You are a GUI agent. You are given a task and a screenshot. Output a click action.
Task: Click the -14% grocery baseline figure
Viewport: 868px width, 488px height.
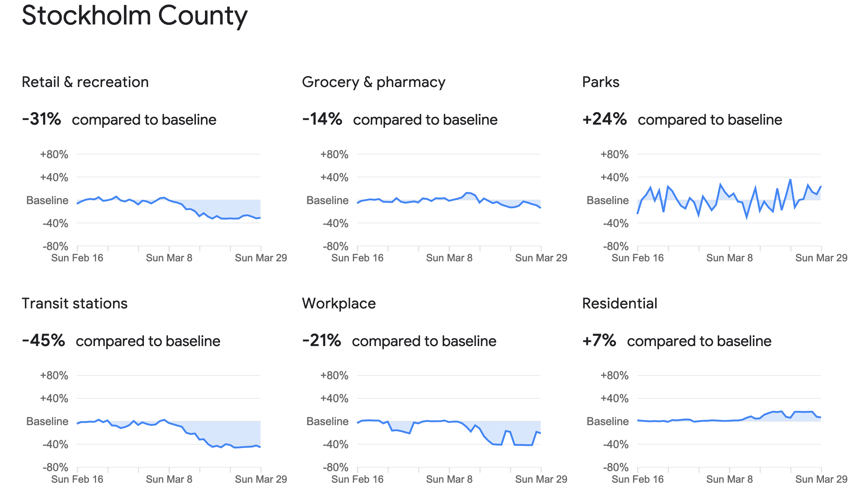pyautogui.click(x=322, y=119)
